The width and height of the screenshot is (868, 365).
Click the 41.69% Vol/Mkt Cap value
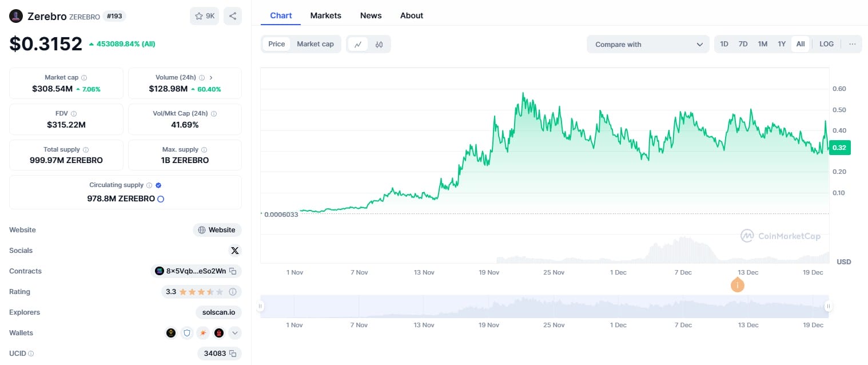point(185,125)
